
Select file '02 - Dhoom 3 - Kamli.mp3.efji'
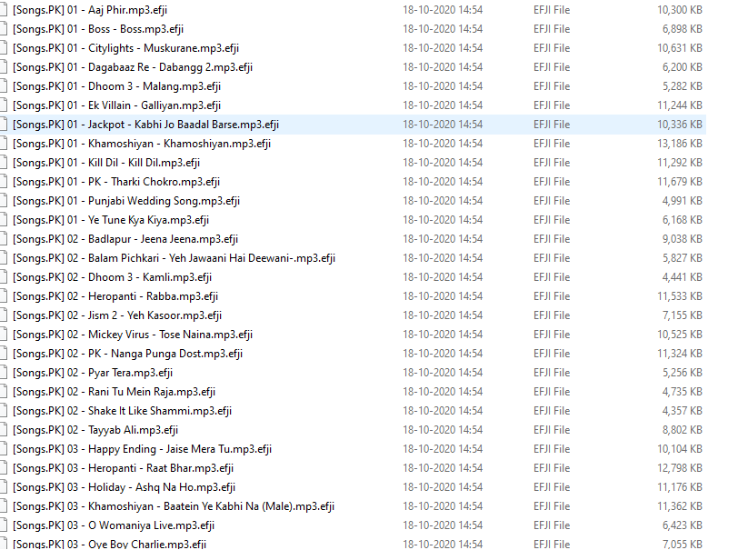[112, 277]
